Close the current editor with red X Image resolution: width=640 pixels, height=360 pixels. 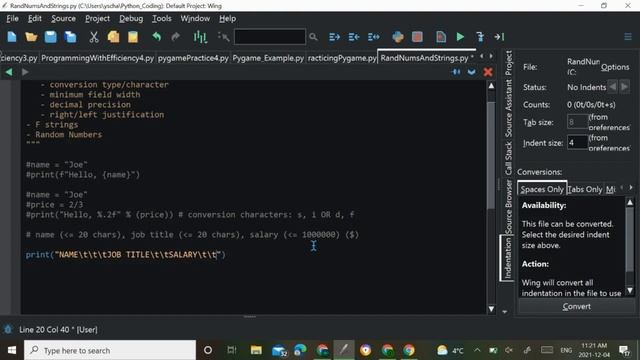click(488, 72)
